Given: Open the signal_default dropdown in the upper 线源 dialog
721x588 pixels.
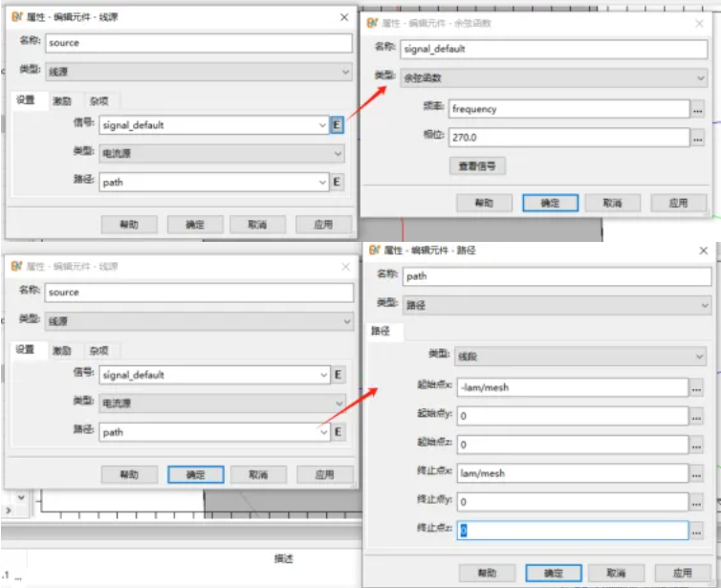Looking at the screenshot, I should click(322, 125).
